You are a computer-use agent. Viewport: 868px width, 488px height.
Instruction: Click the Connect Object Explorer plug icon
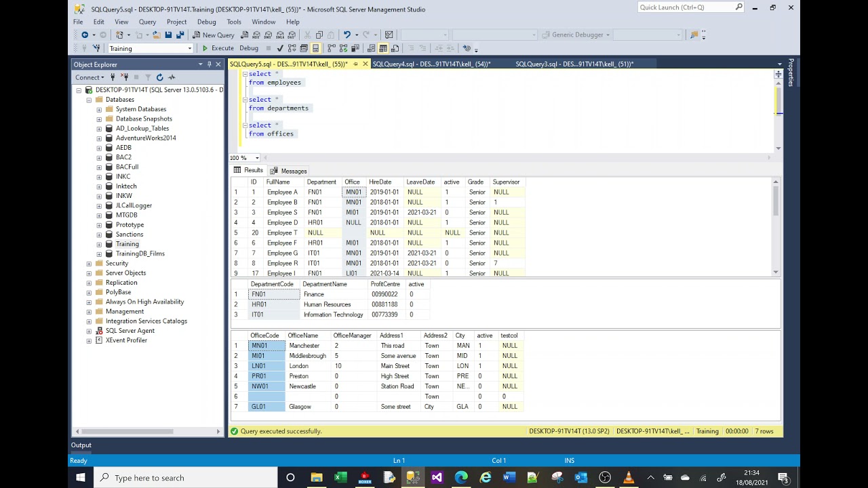click(113, 77)
